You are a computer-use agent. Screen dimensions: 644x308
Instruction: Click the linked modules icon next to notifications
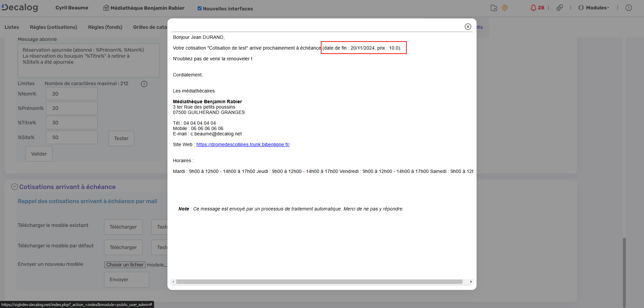559,8
